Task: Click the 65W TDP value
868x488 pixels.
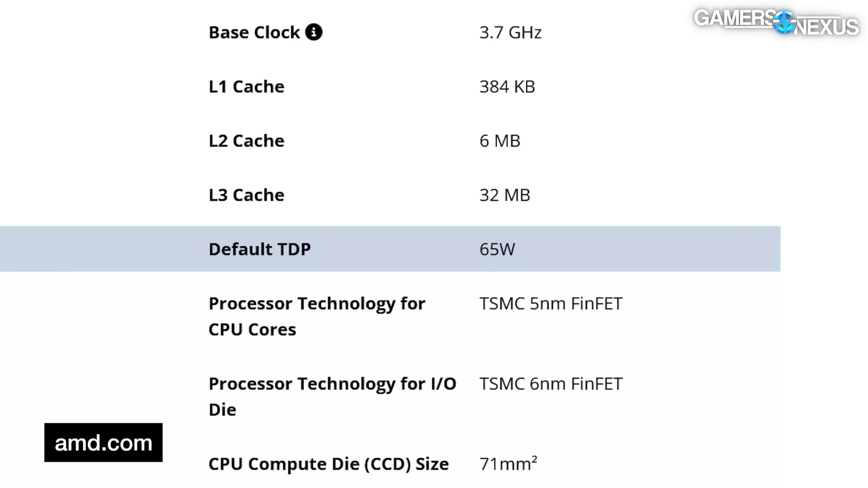Action: (497, 249)
